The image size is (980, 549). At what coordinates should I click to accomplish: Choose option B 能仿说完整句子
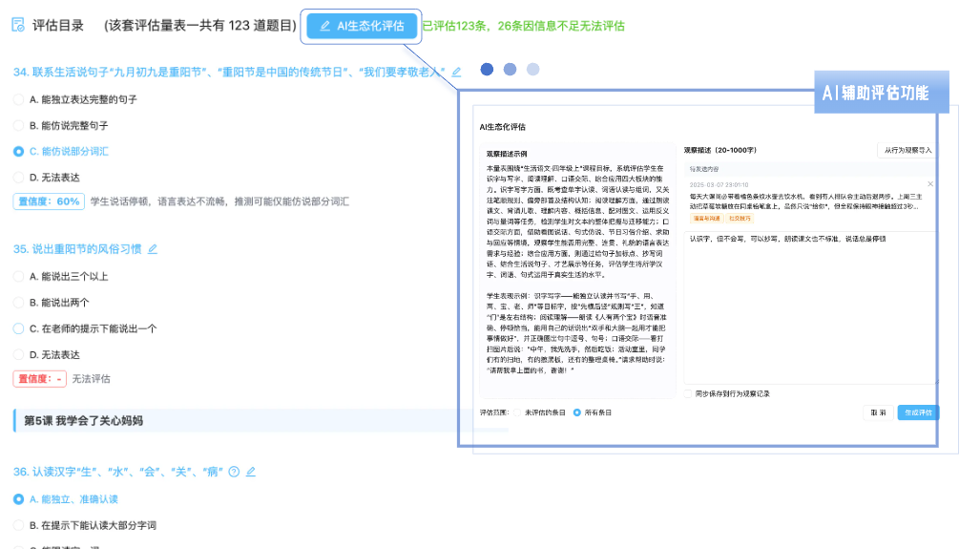19,126
